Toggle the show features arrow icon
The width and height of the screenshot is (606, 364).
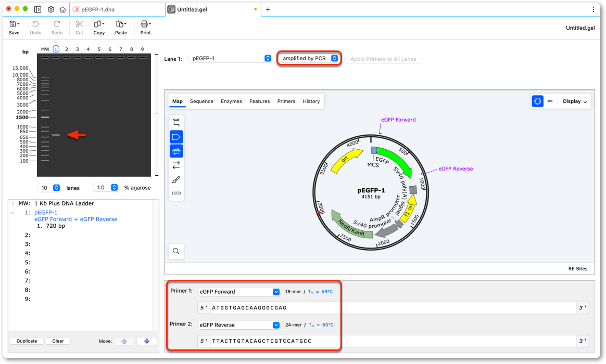(x=176, y=137)
